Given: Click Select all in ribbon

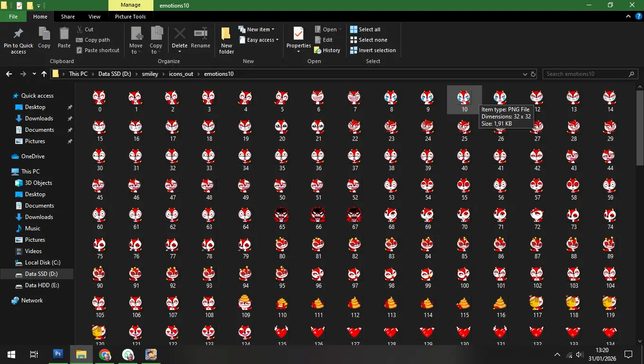Looking at the screenshot, I should [x=365, y=29].
